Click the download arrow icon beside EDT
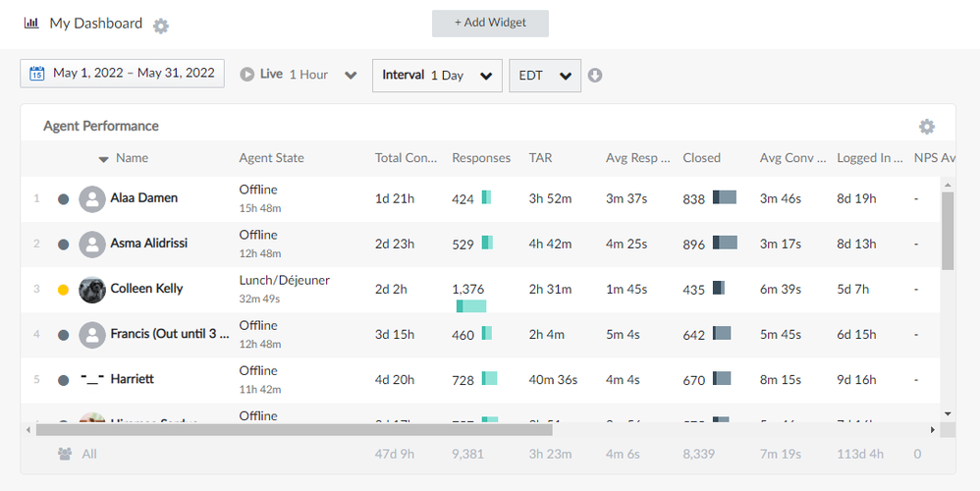The height and width of the screenshot is (491, 980). (595, 76)
